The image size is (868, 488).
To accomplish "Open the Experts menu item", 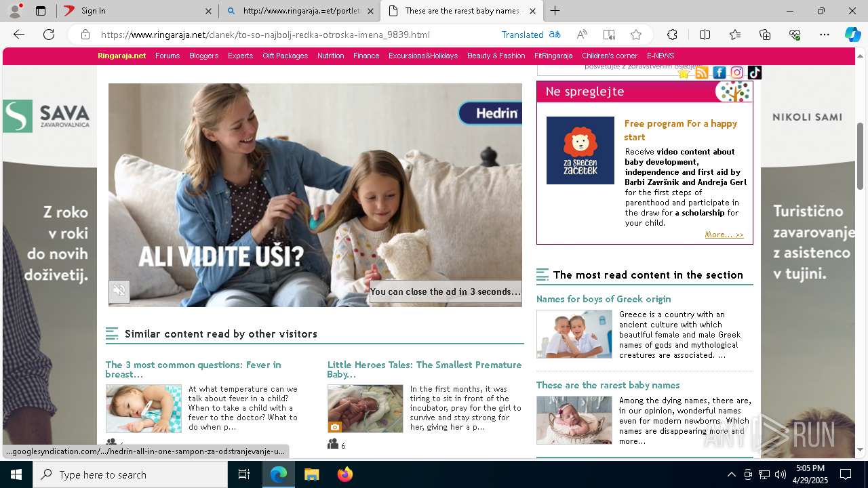I will coord(240,56).
